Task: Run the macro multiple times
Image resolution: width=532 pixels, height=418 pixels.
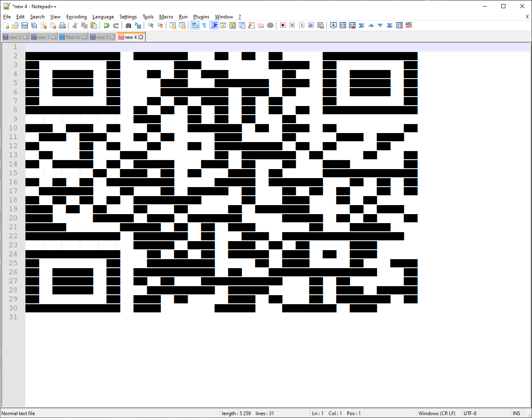Action: coord(311,25)
